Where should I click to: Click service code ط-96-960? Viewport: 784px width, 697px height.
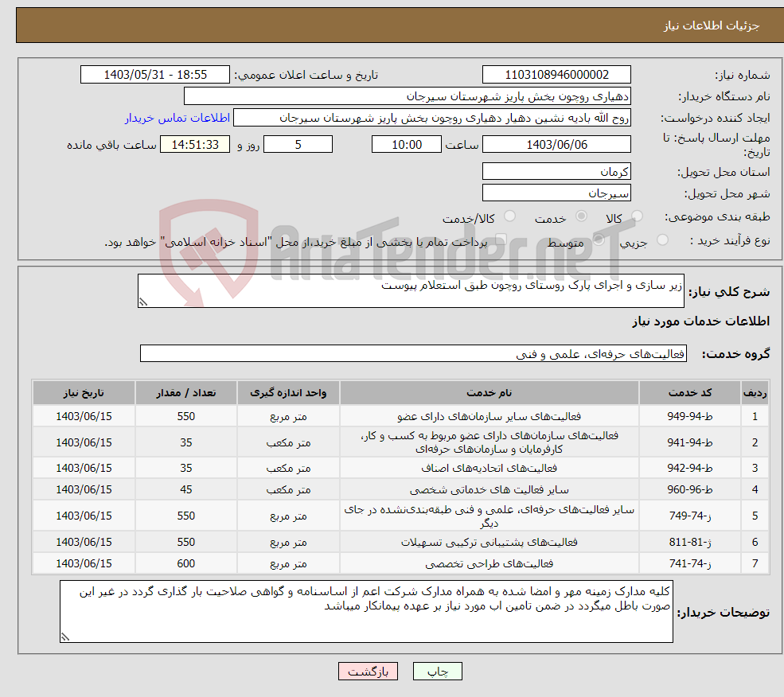click(x=690, y=489)
